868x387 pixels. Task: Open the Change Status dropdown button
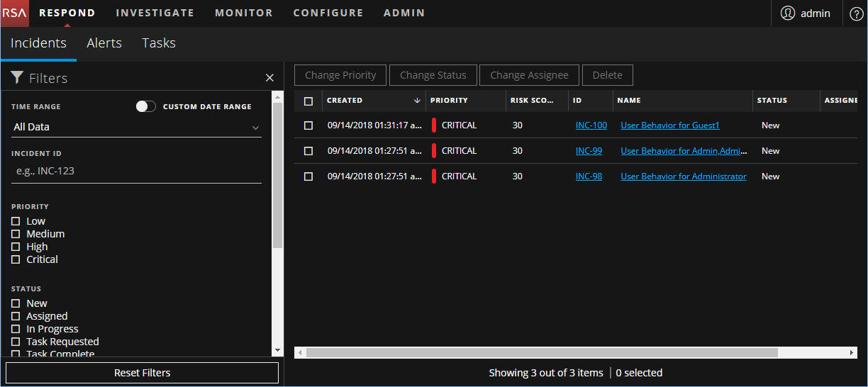coord(433,75)
